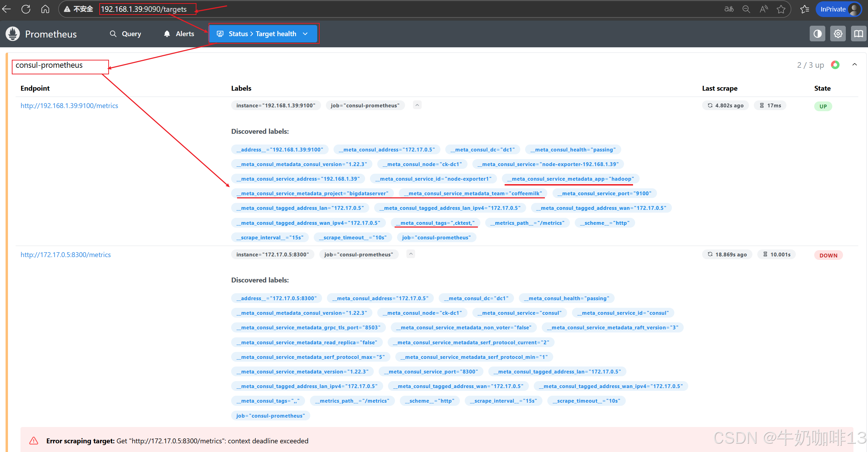Viewport: 868px width, 452px height.
Task: Open the http://192.168.1.39:9100/metrics endpoint link
Action: [x=69, y=106]
